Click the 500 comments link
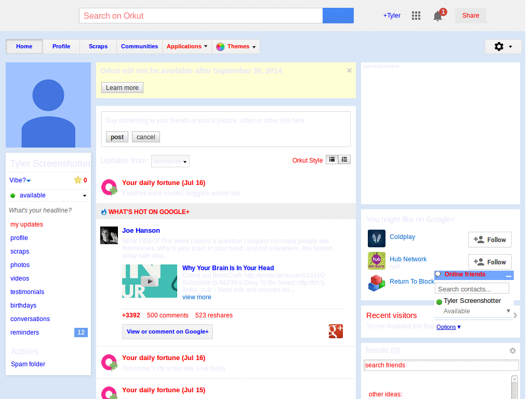Image resolution: width=532 pixels, height=399 pixels. 168,315
